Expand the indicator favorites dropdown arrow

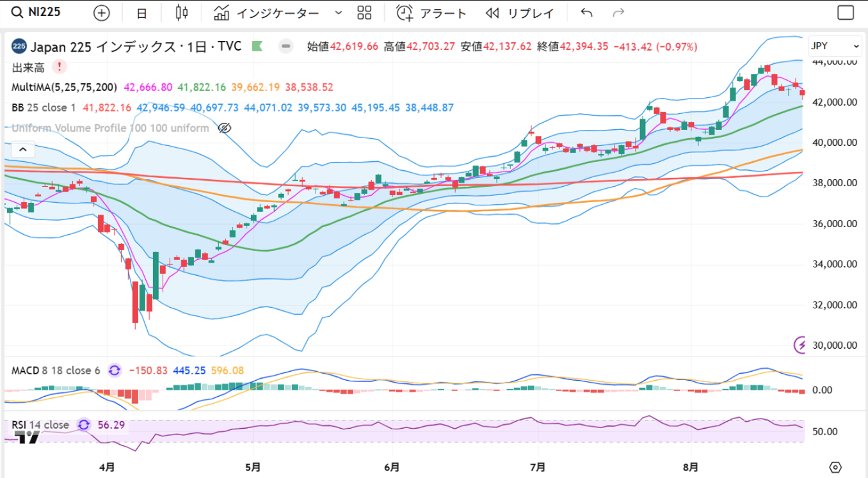[x=339, y=13]
